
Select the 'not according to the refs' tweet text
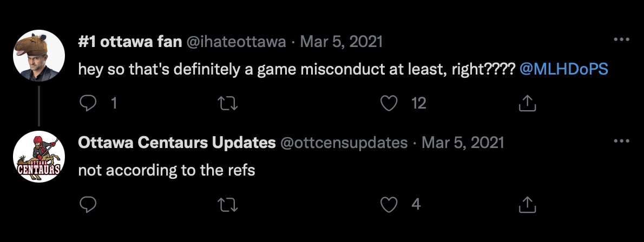click(x=166, y=171)
